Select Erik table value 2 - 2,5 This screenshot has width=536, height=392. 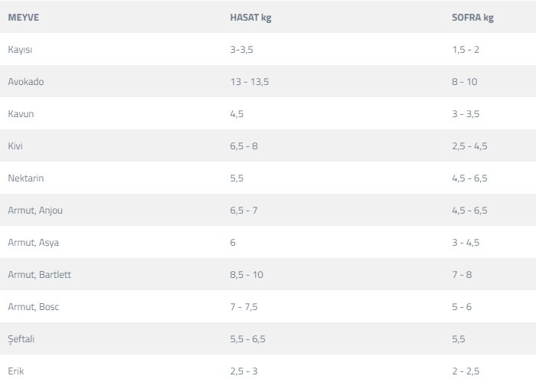coord(466,371)
